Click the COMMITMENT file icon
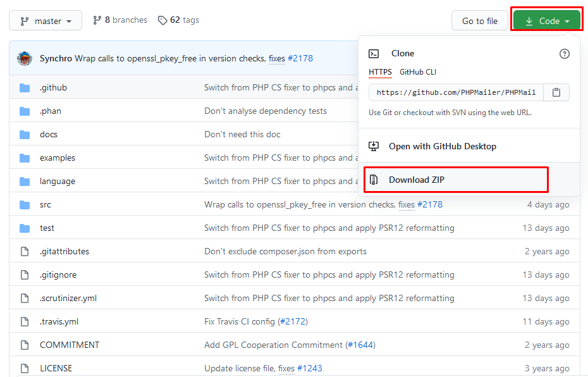Viewport: 588px width, 377px height. point(25,345)
